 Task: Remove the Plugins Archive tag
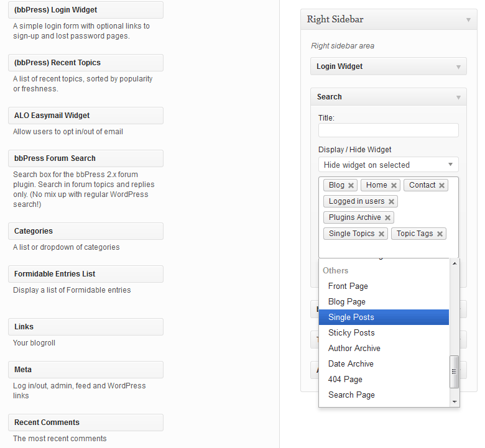(x=387, y=217)
